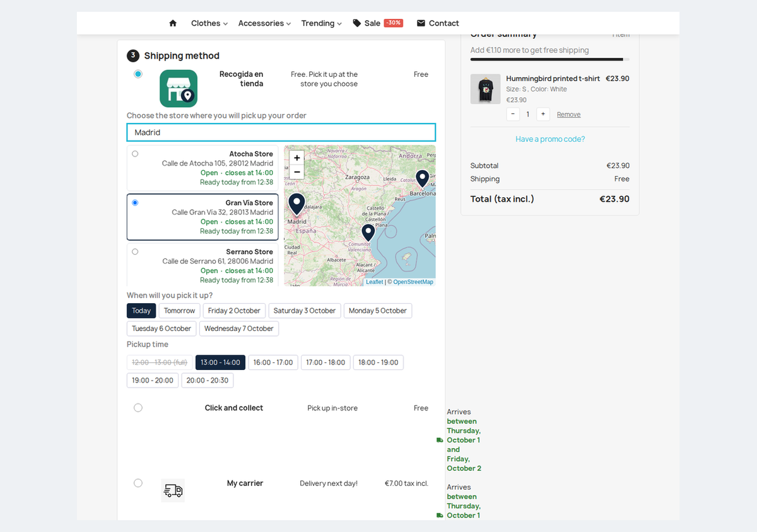The width and height of the screenshot is (757, 532).
Task: Click the Barcelona map pin marker
Action: coord(422,178)
